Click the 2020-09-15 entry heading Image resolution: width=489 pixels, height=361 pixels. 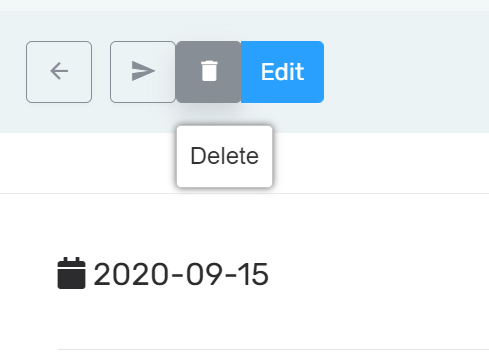pos(181,274)
